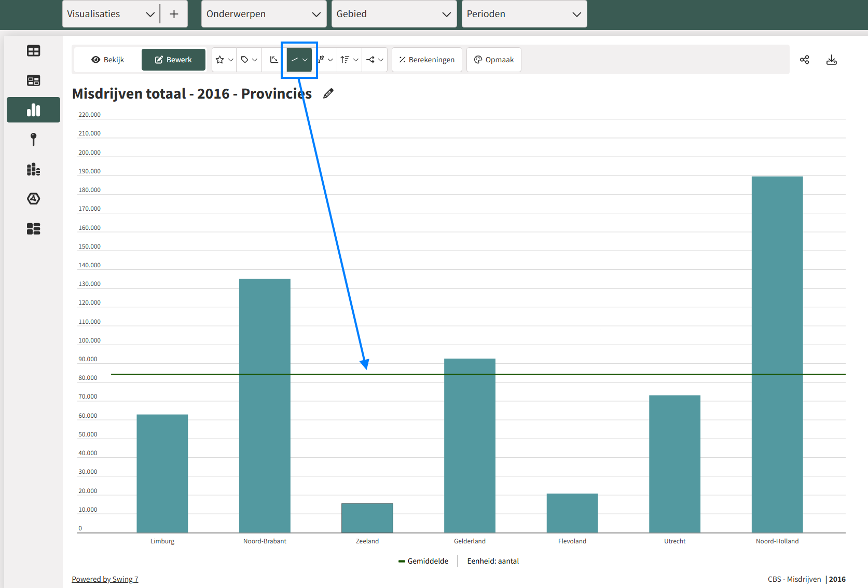Viewport: 868px width, 588px height.
Task: Open the branch arrow toolbar dropdown
Action: click(375, 60)
